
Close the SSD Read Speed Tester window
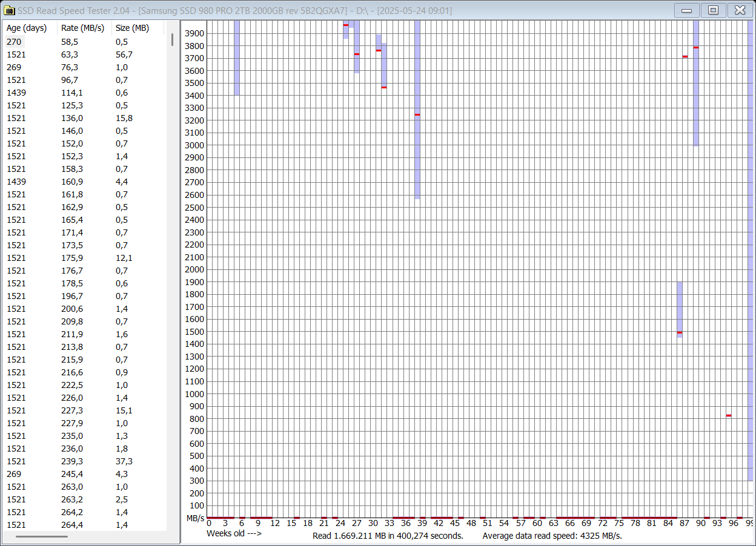click(740, 10)
